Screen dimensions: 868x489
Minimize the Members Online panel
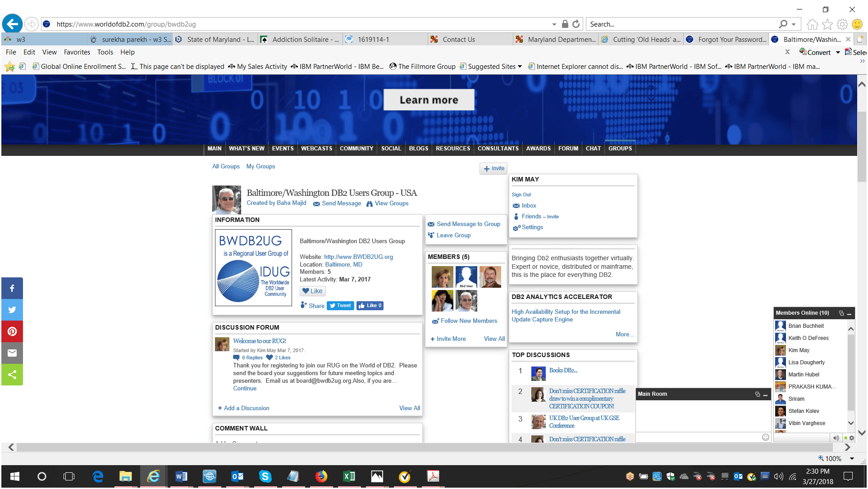point(849,313)
